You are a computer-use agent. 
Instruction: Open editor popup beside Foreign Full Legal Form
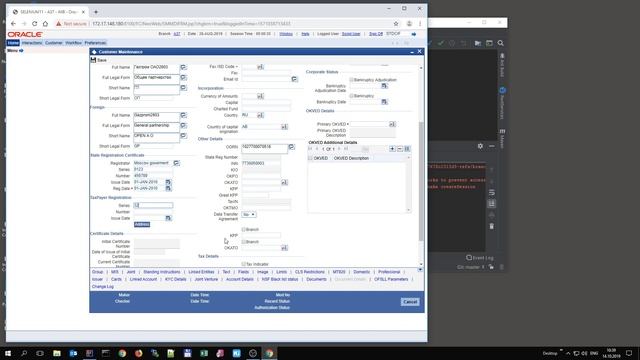183,125
